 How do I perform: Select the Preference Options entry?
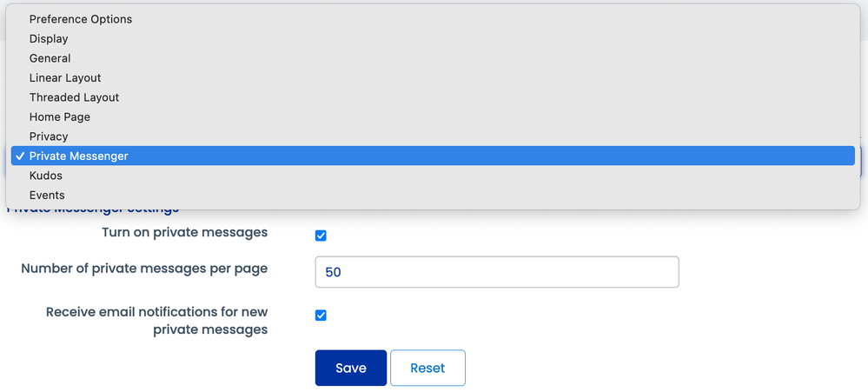pos(81,19)
